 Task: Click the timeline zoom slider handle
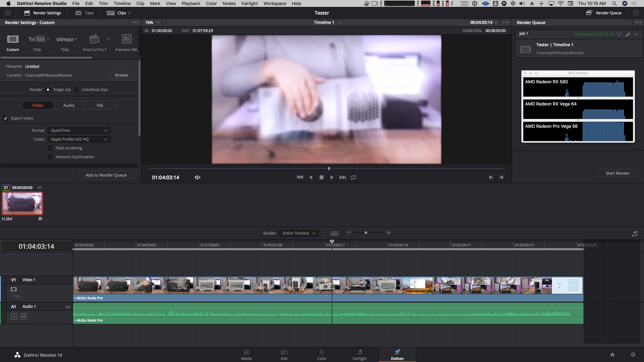coord(366,233)
